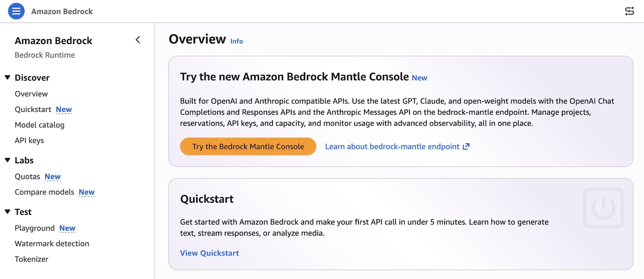Click the settings icon at top right
Screen dimensions: 644x279
[x=629, y=11]
